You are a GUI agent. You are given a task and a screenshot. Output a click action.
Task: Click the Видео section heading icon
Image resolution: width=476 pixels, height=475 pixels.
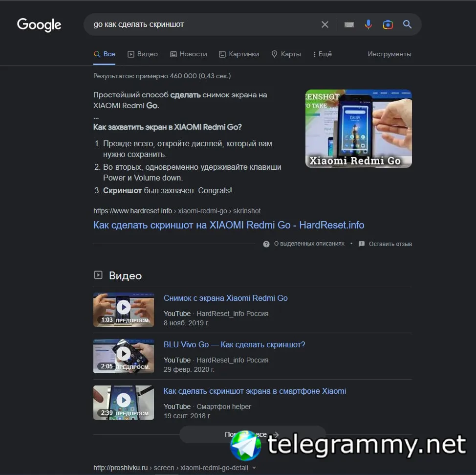98,275
